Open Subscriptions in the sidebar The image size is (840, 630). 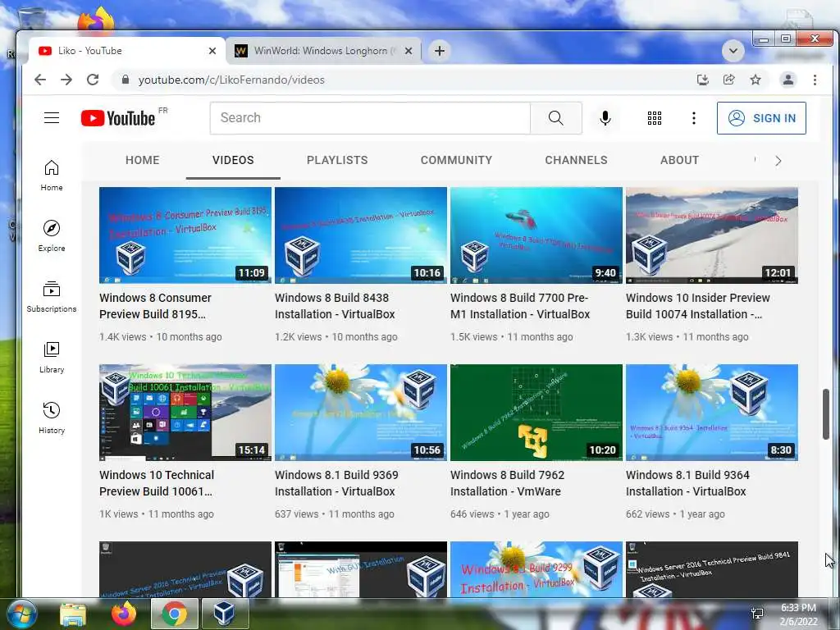[x=52, y=297]
